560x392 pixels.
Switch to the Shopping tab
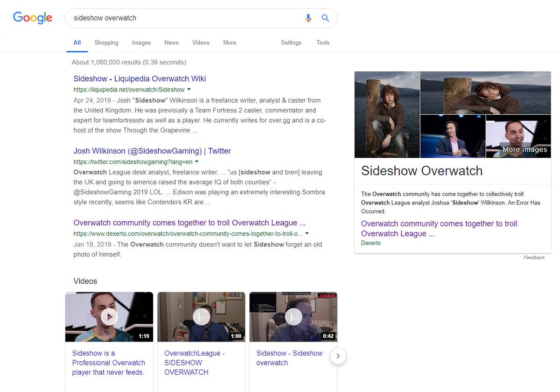(x=106, y=42)
